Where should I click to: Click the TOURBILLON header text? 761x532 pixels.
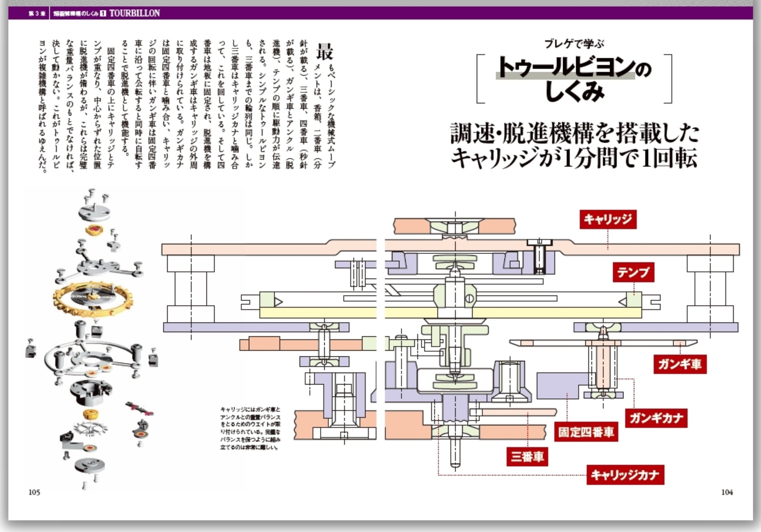[x=135, y=13]
